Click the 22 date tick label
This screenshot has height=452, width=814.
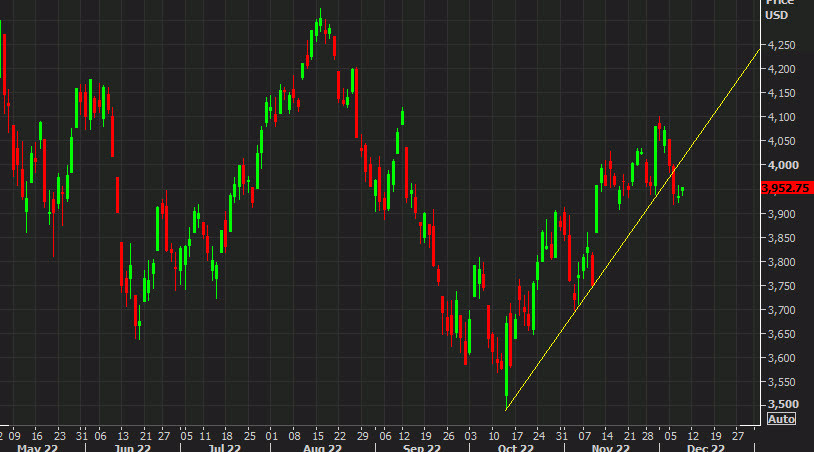coord(340,436)
